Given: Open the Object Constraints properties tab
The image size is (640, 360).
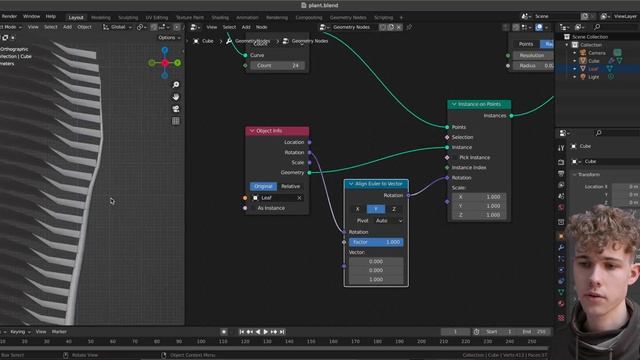Looking at the screenshot, I should pyautogui.click(x=561, y=281).
